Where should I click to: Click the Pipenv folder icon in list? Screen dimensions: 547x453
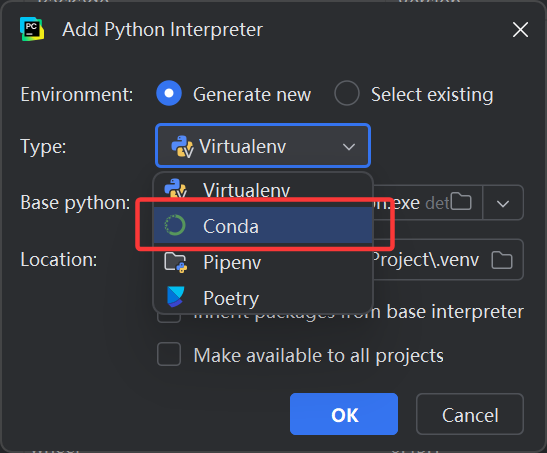pos(175,262)
